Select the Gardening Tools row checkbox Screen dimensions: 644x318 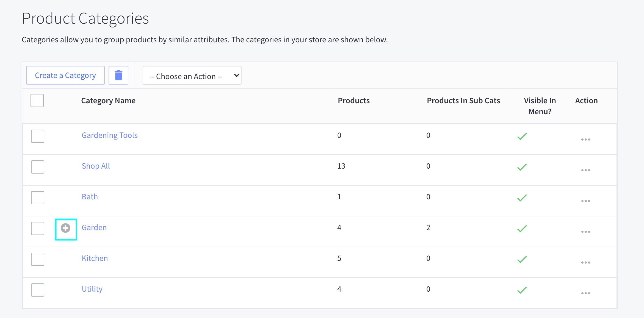click(38, 136)
